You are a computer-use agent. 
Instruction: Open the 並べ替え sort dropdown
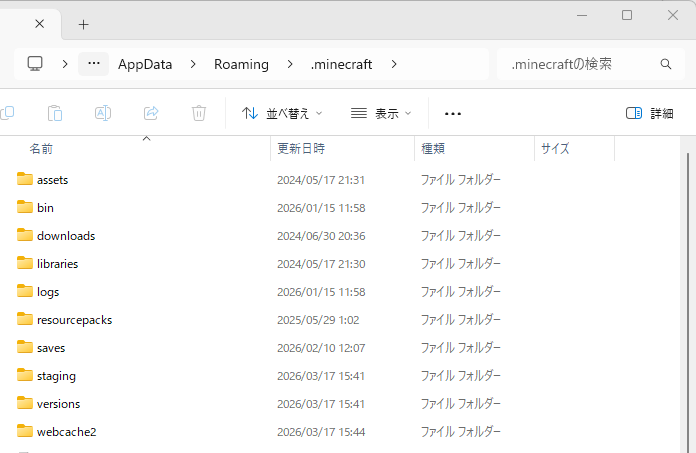point(282,113)
